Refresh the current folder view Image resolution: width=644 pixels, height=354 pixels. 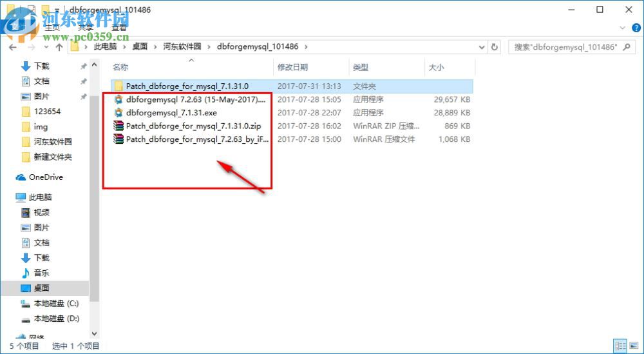[x=495, y=47]
